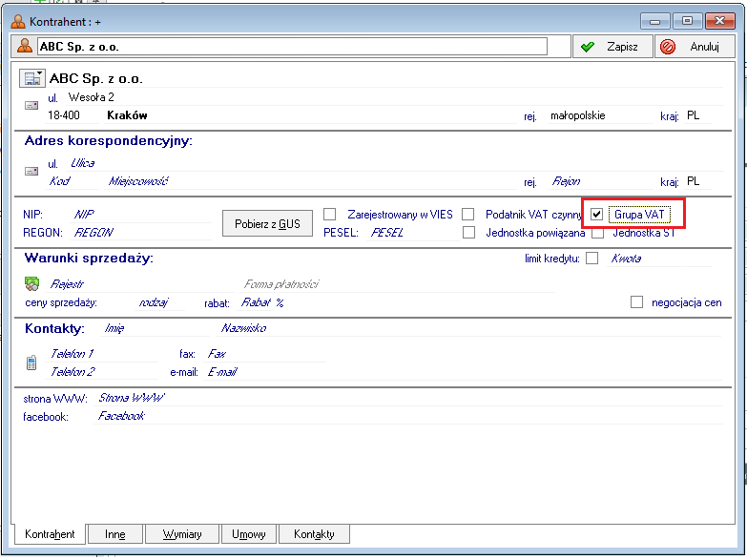Screen dimensions: 747x560
Task: Save the contractor with Zapisz
Action: point(612,46)
